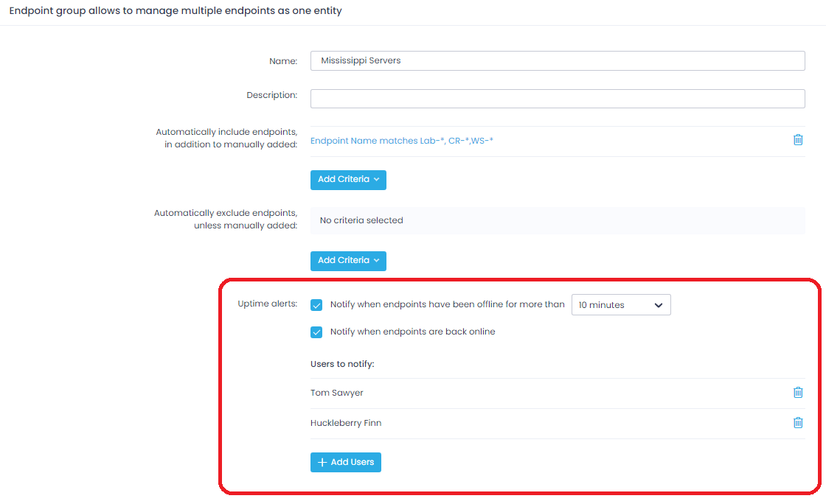
Task: Expand Add Criteria for automatic exclusion
Action: point(348,261)
